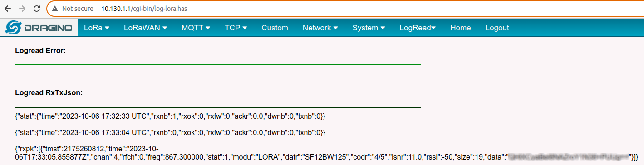Click the Dragino logo
The image size is (644, 165).
pos(39,28)
